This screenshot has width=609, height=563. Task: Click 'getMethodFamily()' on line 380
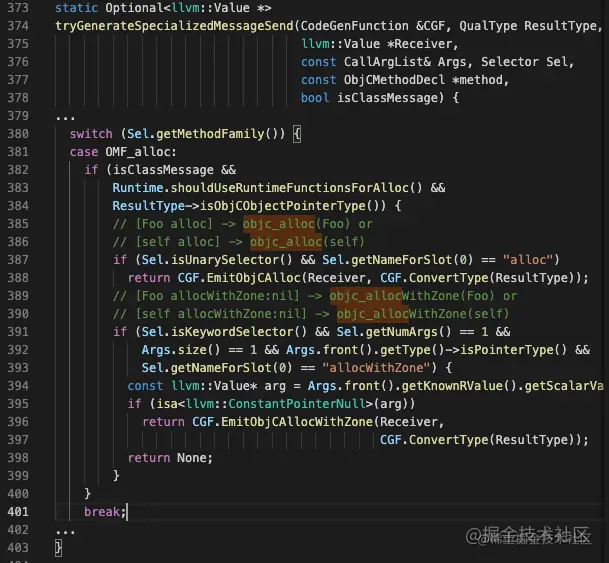click(220, 134)
